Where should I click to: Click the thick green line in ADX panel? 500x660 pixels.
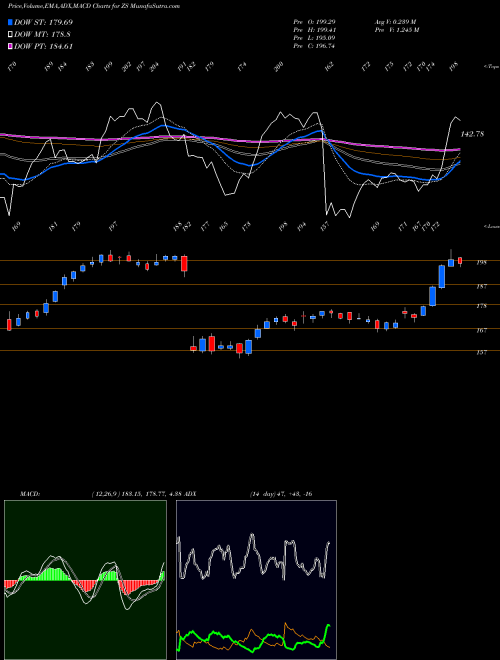(253, 640)
